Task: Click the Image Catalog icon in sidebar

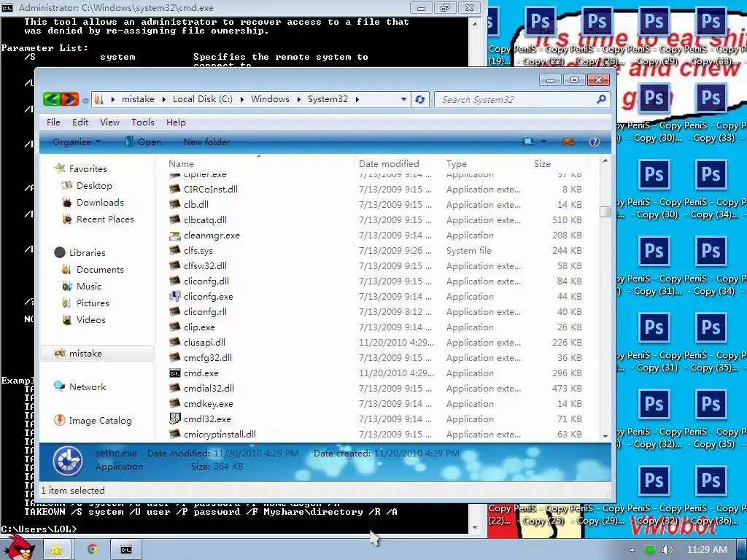Action: pos(60,420)
